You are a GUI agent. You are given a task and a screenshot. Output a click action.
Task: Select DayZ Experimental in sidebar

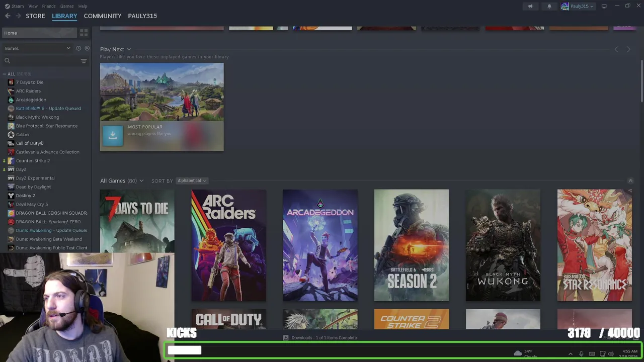(x=35, y=178)
